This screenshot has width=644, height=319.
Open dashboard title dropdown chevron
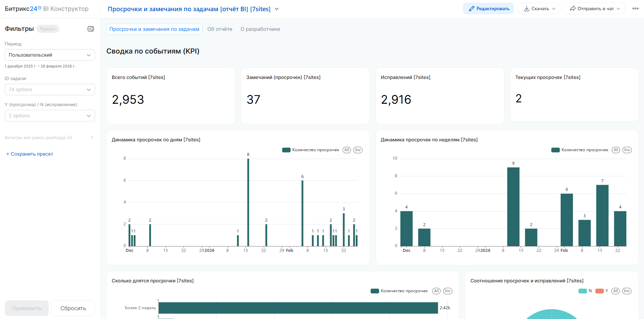coord(277,9)
